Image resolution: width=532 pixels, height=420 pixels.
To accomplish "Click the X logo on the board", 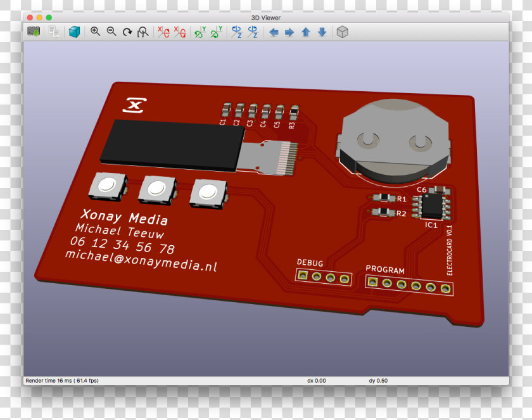I will [x=135, y=105].
